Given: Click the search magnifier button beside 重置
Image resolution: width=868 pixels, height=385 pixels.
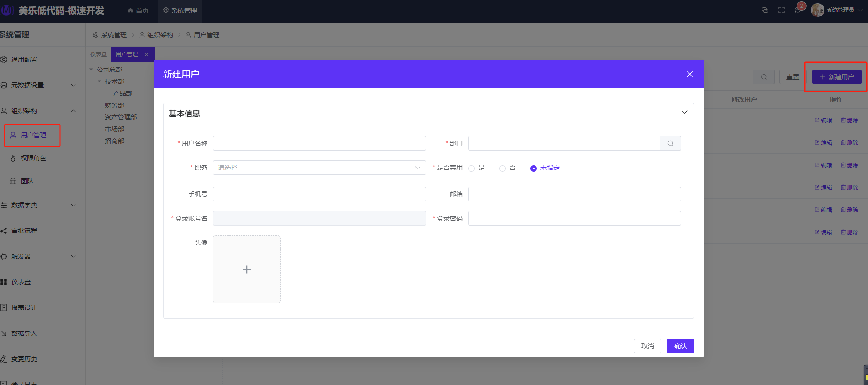Looking at the screenshot, I should click(x=764, y=77).
